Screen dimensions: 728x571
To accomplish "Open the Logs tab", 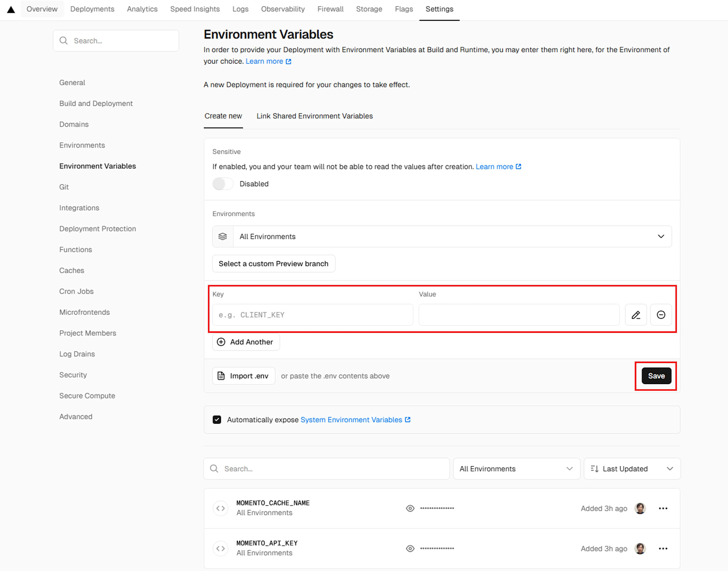I will coord(240,9).
